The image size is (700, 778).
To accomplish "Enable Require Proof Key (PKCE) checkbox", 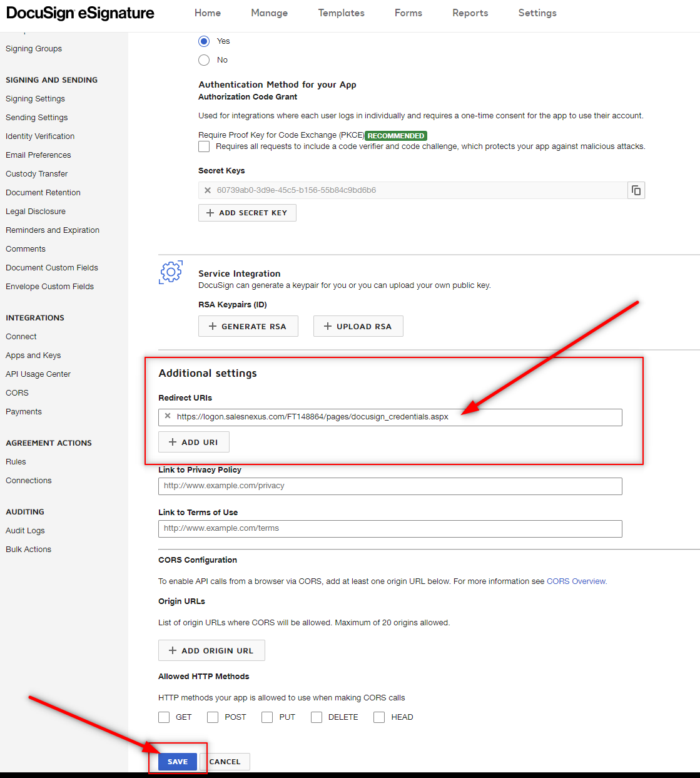I will [x=204, y=146].
